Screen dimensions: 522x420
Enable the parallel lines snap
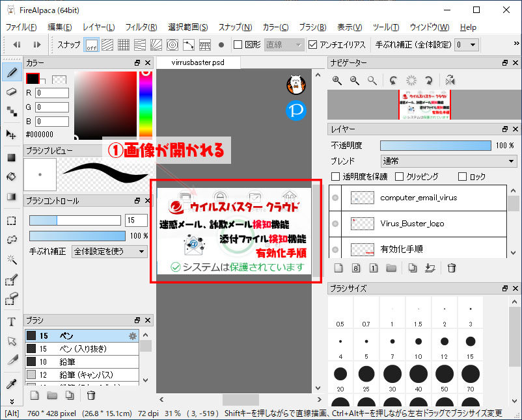point(107,45)
